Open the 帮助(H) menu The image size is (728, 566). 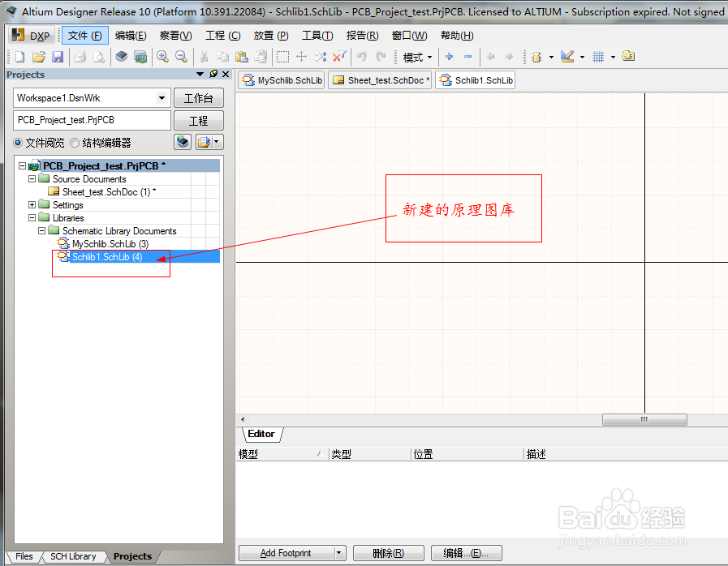tap(457, 36)
